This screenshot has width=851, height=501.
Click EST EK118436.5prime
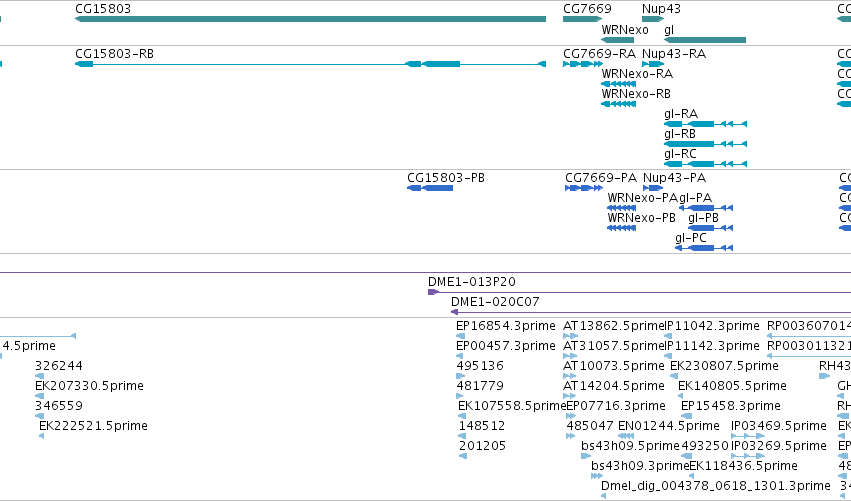[743, 466]
